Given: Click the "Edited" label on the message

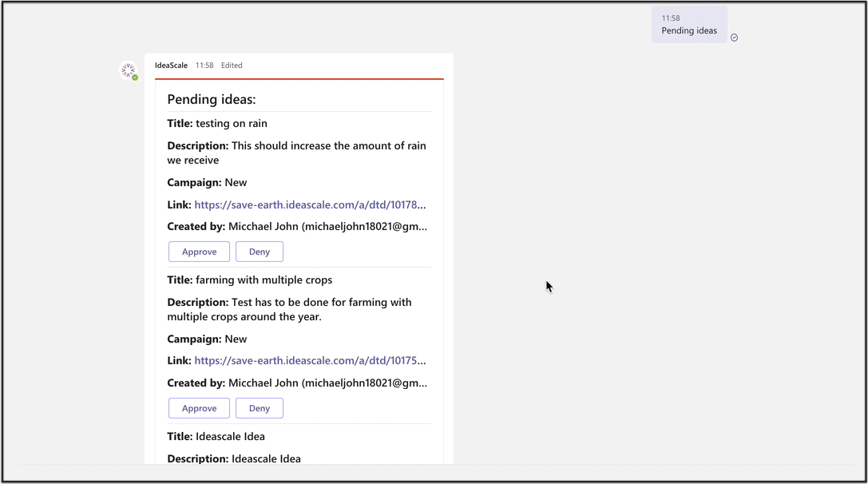Looking at the screenshot, I should coord(232,65).
